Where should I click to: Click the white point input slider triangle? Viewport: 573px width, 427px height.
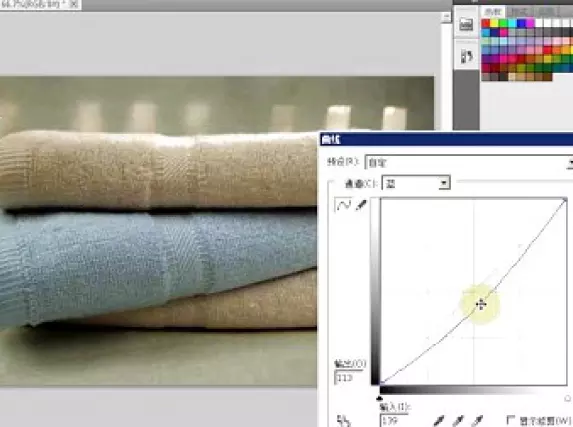568,398
